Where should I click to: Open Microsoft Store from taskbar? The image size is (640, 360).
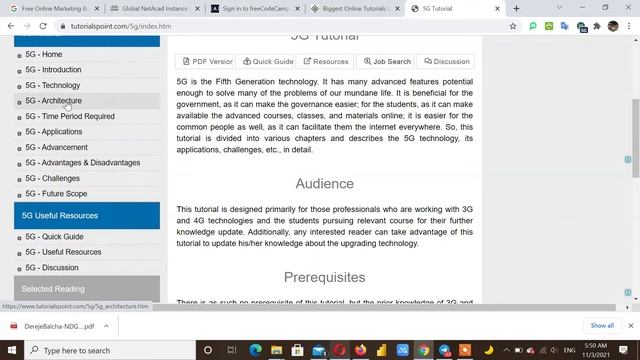[298, 350]
